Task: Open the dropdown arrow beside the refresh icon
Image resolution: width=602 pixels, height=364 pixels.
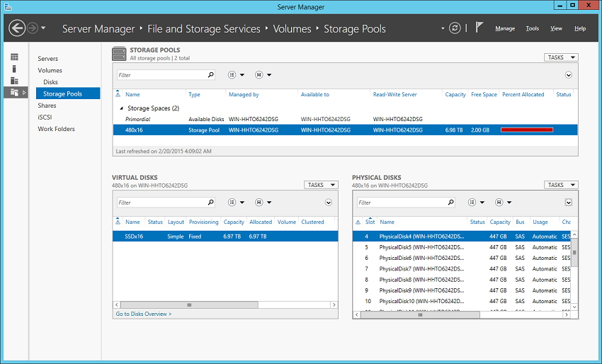Action: click(443, 28)
